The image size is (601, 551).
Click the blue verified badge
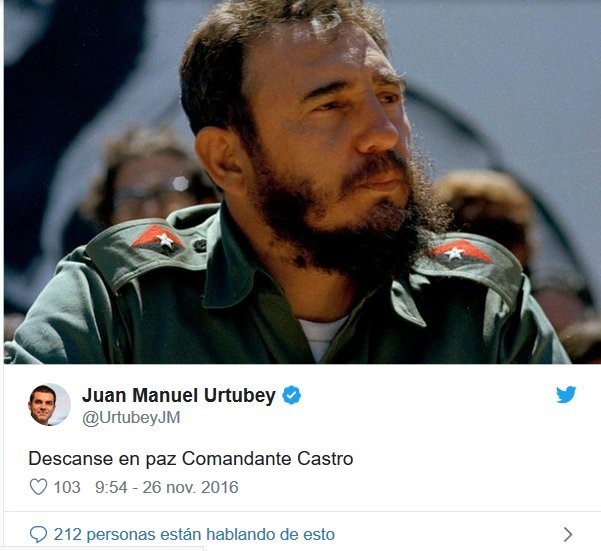pyautogui.click(x=292, y=395)
